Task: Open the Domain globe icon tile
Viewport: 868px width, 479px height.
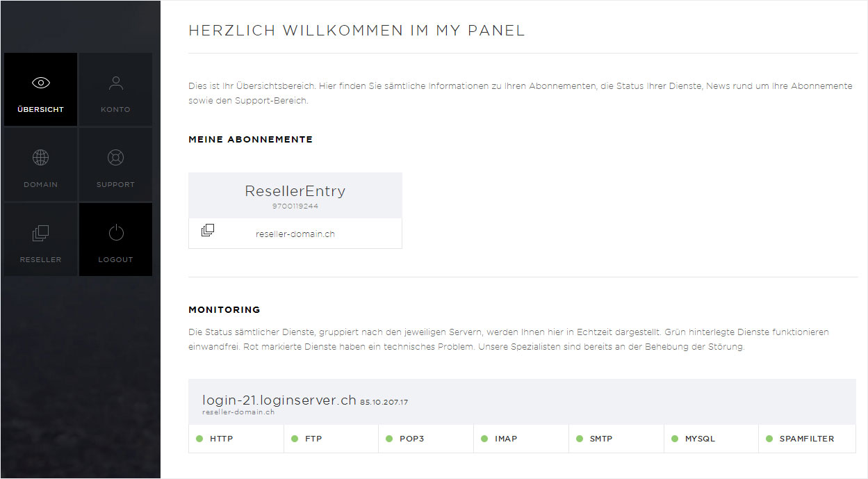Action: click(x=40, y=165)
